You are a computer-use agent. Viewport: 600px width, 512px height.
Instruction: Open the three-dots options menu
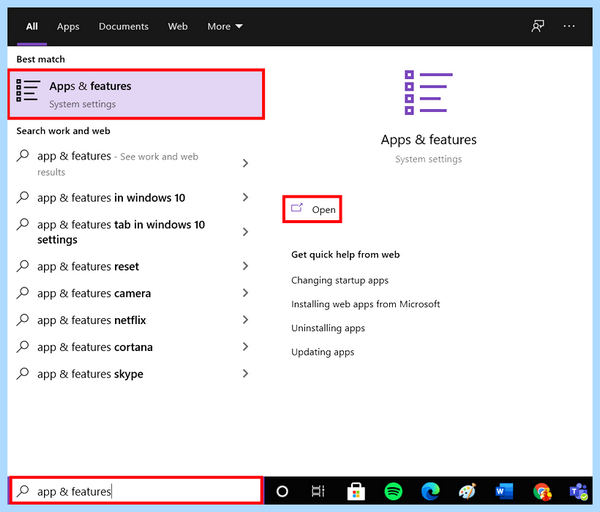569,26
